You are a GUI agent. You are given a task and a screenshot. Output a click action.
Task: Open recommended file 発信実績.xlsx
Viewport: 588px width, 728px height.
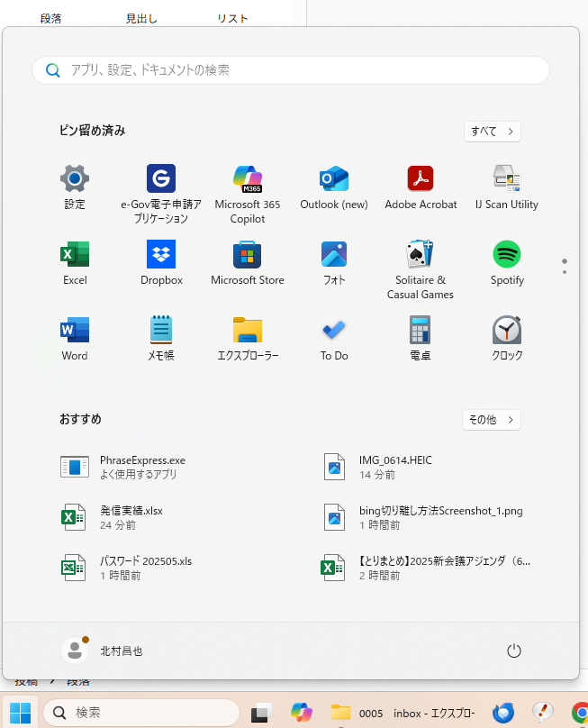(x=131, y=517)
